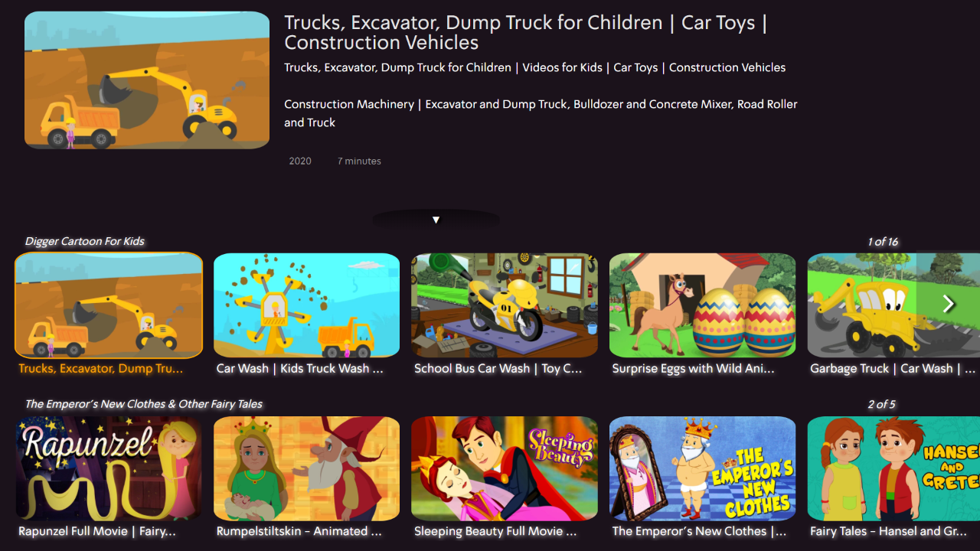
Task: Click the highlighted Trucks, Excavator, Dump Tru... title
Action: pyautogui.click(x=101, y=369)
